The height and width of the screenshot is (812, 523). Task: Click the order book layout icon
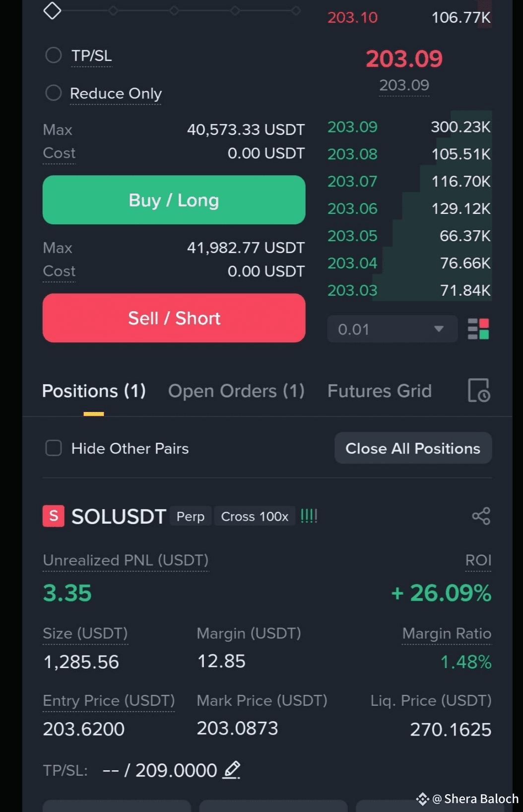(478, 329)
